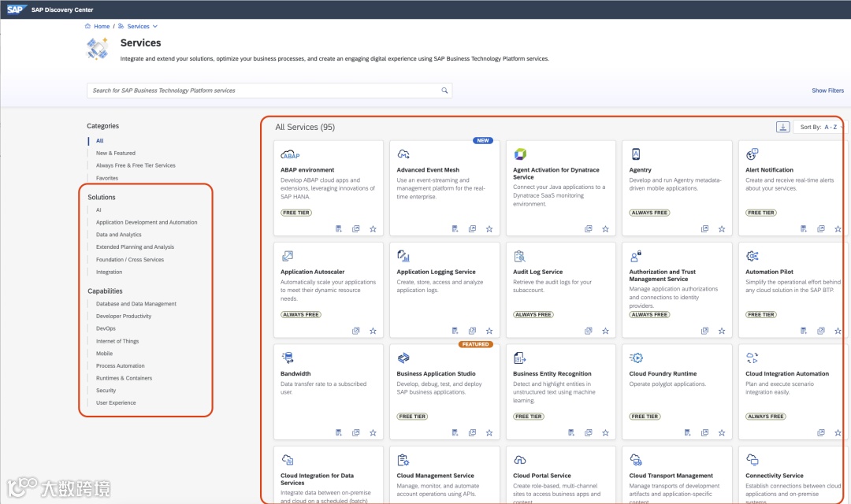Screen dimensions: 851x504
Task: Click the Automation Pilot gear icon
Action: (752, 256)
